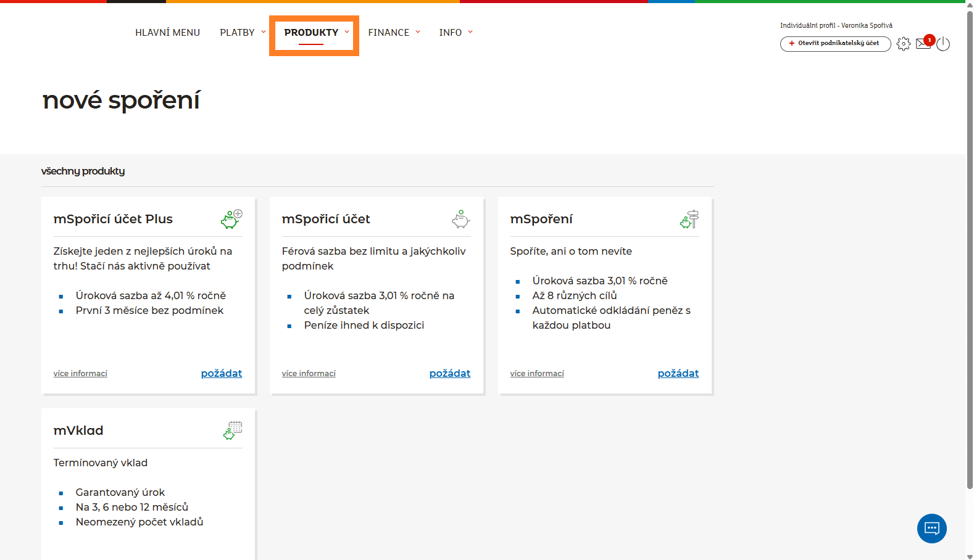Click the mSpořicí účet Plus piggy icon
The width and height of the screenshot is (974, 560).
click(231, 219)
